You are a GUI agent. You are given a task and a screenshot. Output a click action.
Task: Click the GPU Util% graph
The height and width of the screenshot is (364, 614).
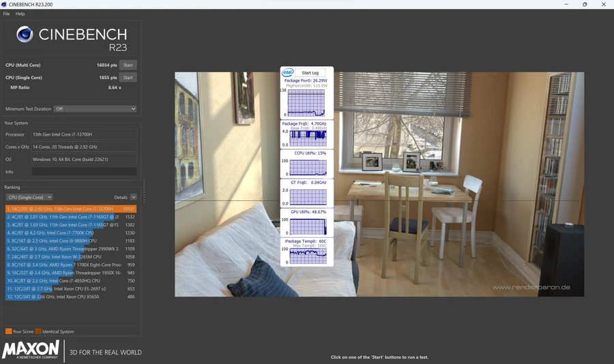coord(308,226)
